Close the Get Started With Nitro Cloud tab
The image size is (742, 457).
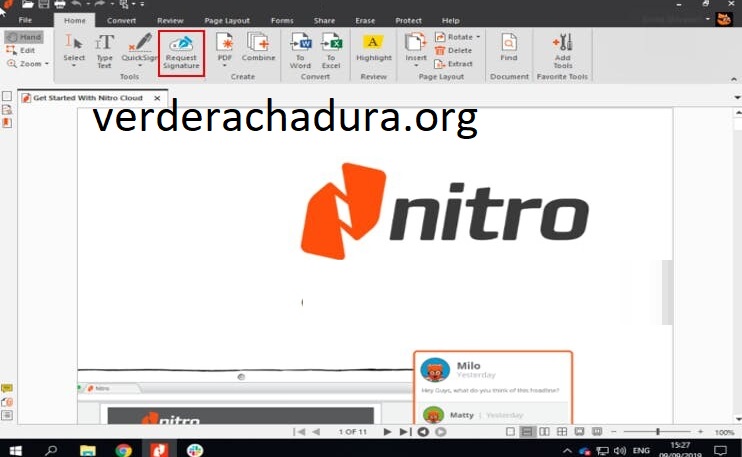(x=157, y=98)
